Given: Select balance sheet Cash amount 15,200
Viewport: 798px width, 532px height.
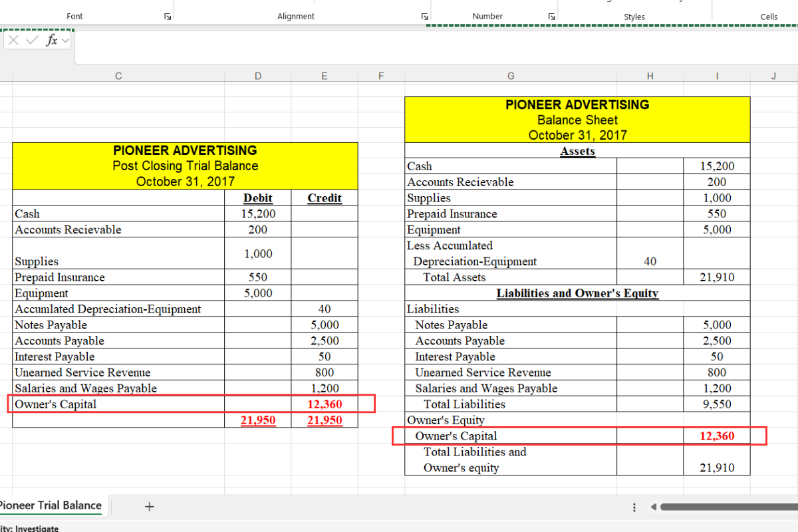Looking at the screenshot, I should [x=717, y=166].
